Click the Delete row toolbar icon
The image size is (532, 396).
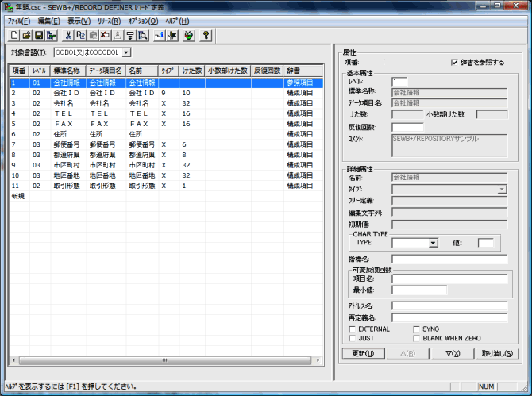coord(106,35)
